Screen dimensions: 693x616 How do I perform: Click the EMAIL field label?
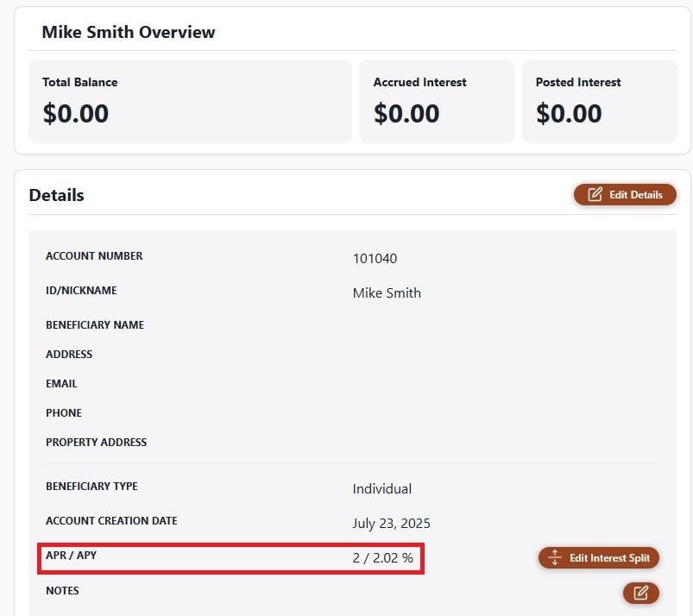click(61, 384)
